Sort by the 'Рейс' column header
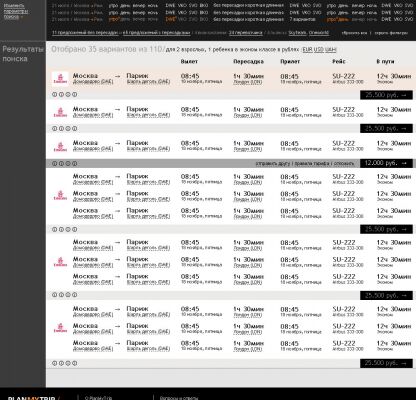Viewport: 416px width, 400px height. pyautogui.click(x=339, y=62)
